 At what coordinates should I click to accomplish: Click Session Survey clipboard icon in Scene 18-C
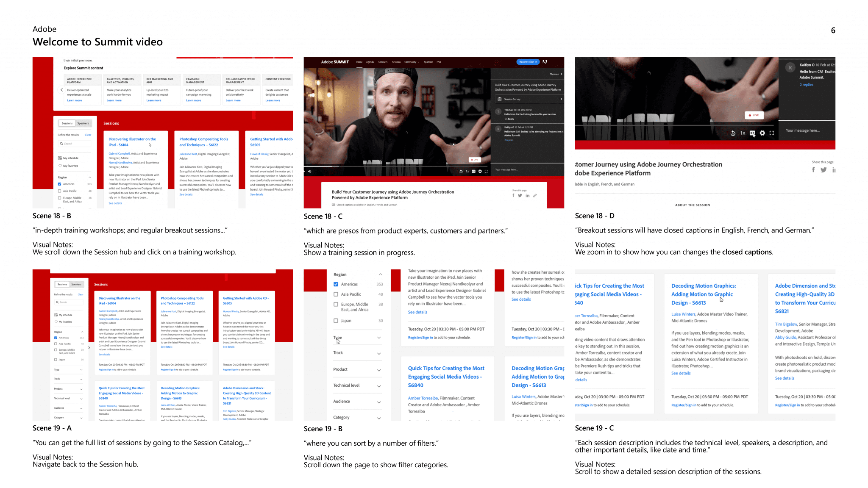pos(499,99)
